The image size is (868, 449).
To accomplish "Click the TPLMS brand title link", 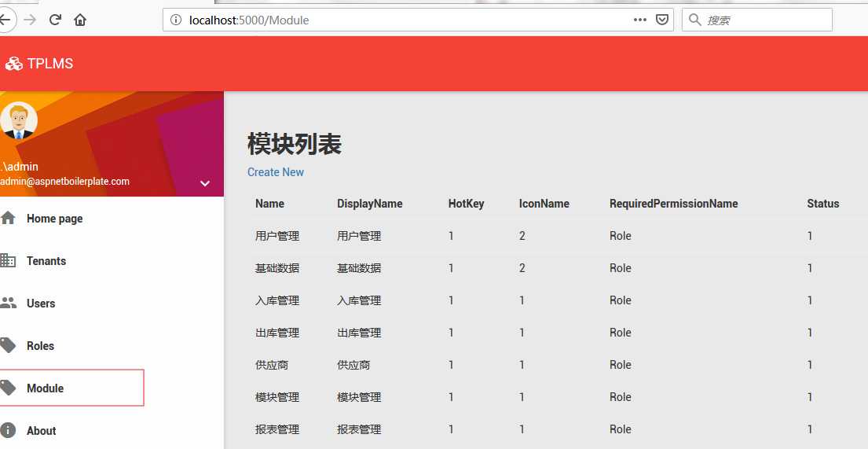I will (x=49, y=64).
